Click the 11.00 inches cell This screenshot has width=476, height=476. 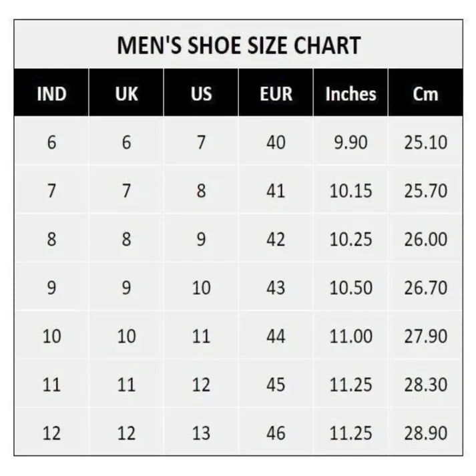coord(350,336)
